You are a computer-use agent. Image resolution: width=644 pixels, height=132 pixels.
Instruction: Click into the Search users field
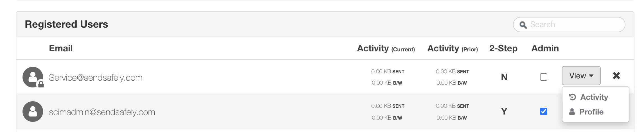[x=569, y=25]
